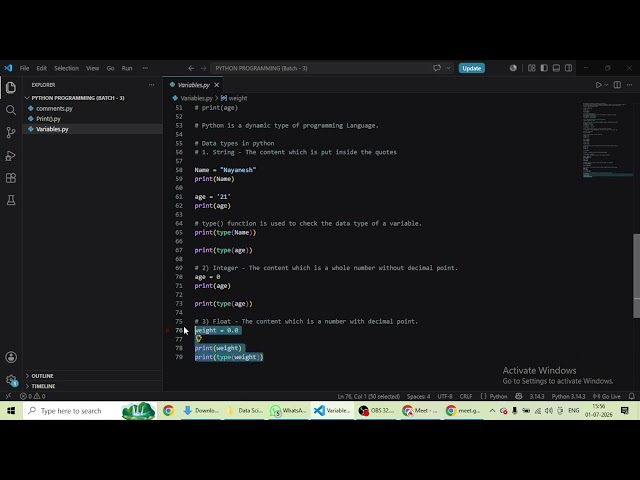This screenshot has width=640, height=480.
Task: Select the Python language mode in status bar
Action: [x=498, y=396]
